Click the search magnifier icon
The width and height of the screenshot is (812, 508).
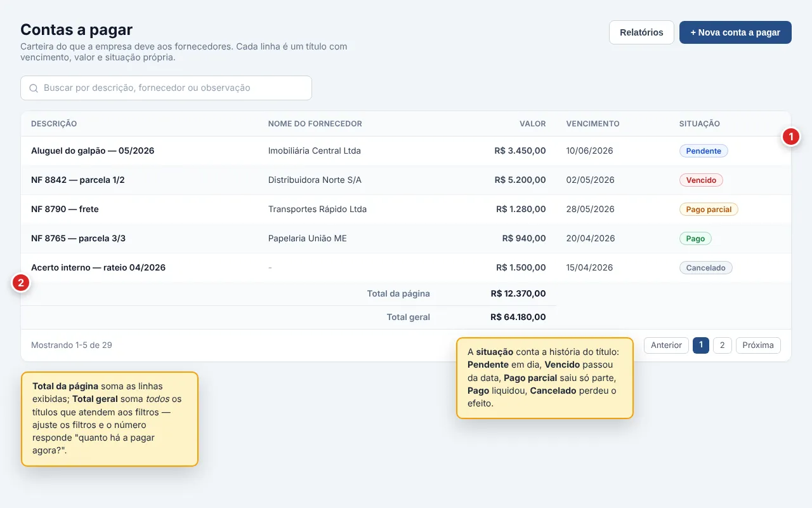(x=34, y=88)
